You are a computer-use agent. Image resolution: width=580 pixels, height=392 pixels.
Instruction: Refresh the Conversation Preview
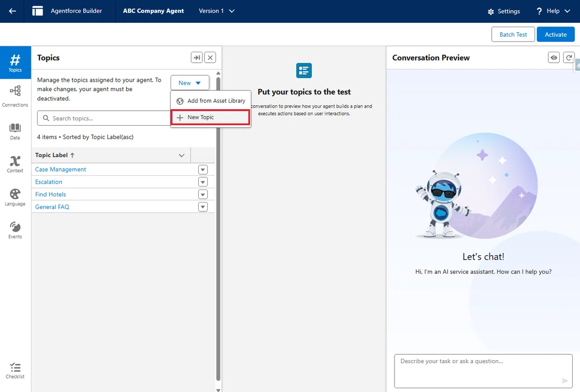point(569,58)
